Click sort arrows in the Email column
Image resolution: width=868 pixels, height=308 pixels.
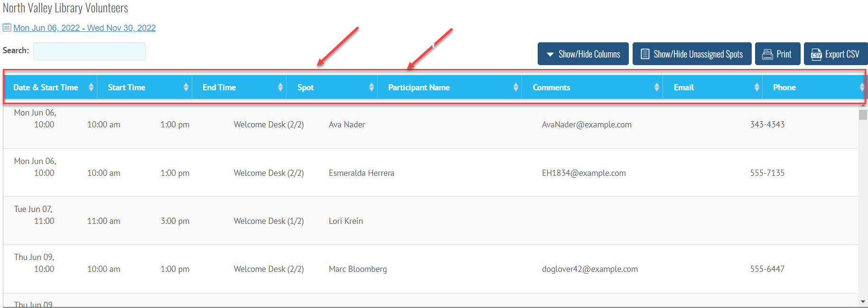coord(757,87)
